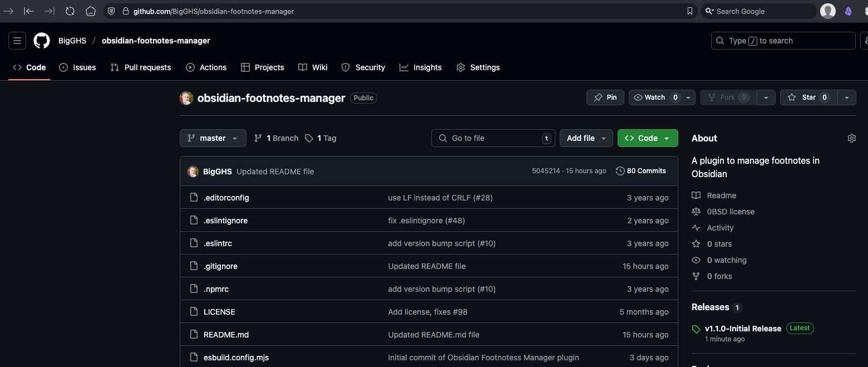The height and width of the screenshot is (367, 868).
Task: Open About section settings gear
Action: pos(851,138)
